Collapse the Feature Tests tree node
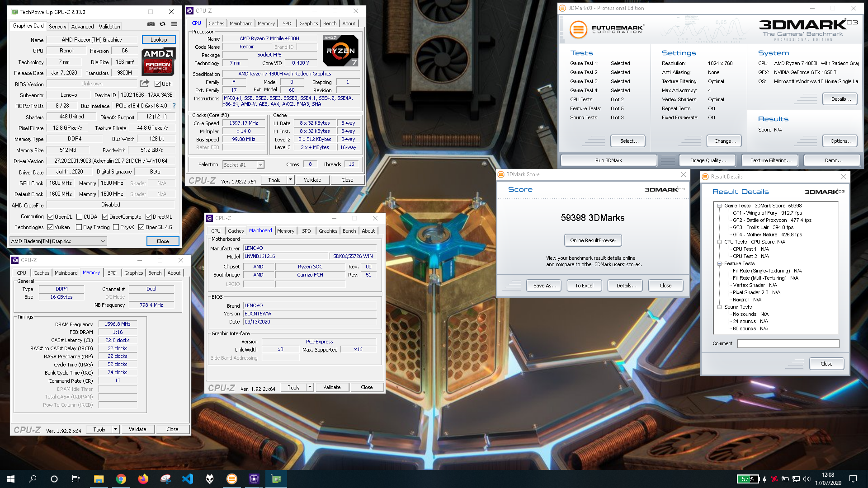 [x=719, y=263]
